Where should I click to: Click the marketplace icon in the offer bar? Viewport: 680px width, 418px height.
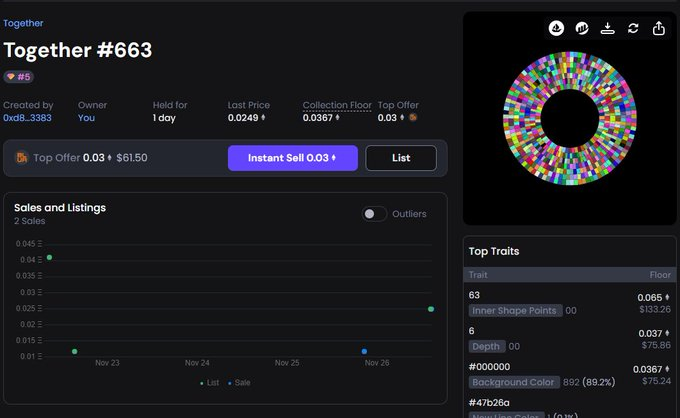tap(21, 157)
